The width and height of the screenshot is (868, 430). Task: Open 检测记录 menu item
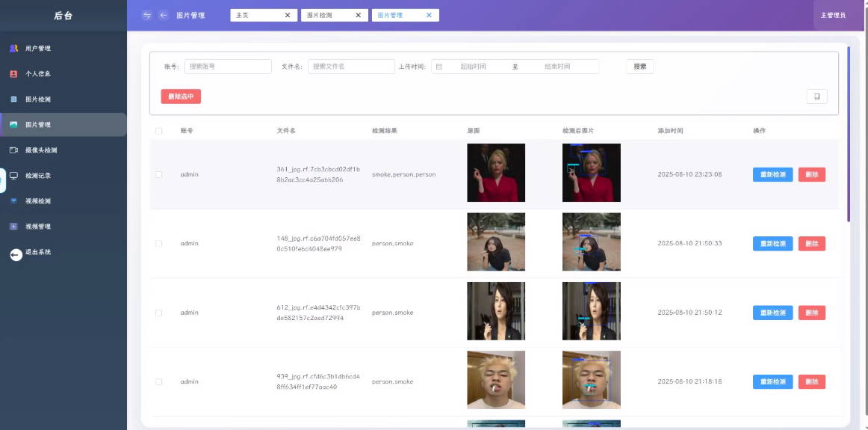[x=63, y=176]
